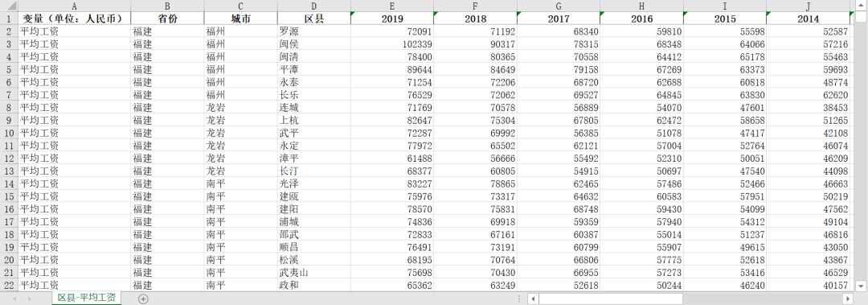Image resolution: width=868 pixels, height=305 pixels.
Task: Select row 1 header
Action: coord(9,19)
